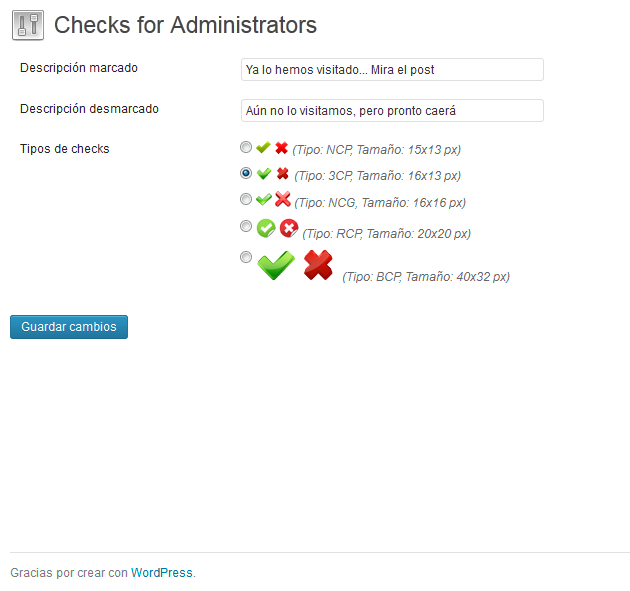Viewport: 630px width, 591px height.
Task: Click the Guardar cambios button
Action: coord(69,327)
